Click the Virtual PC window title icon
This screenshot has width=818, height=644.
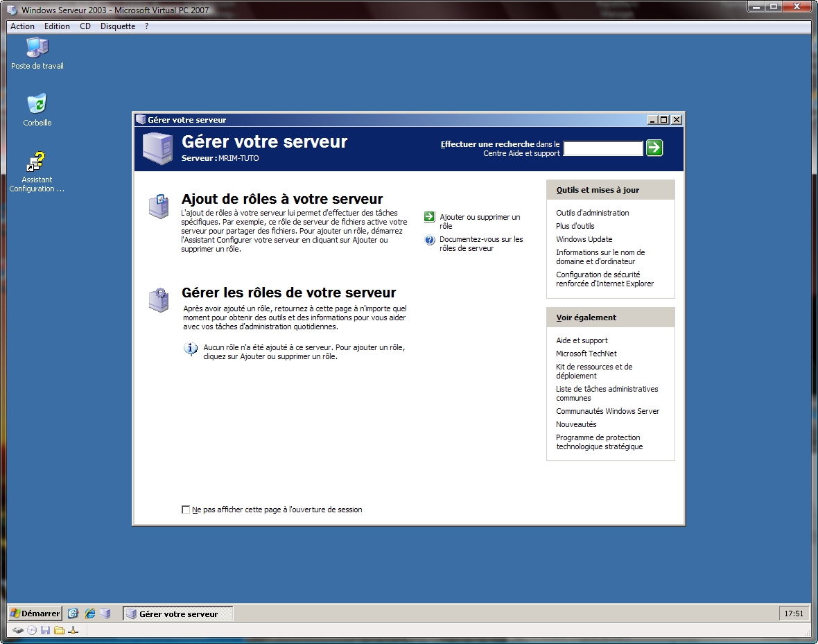coord(12,10)
